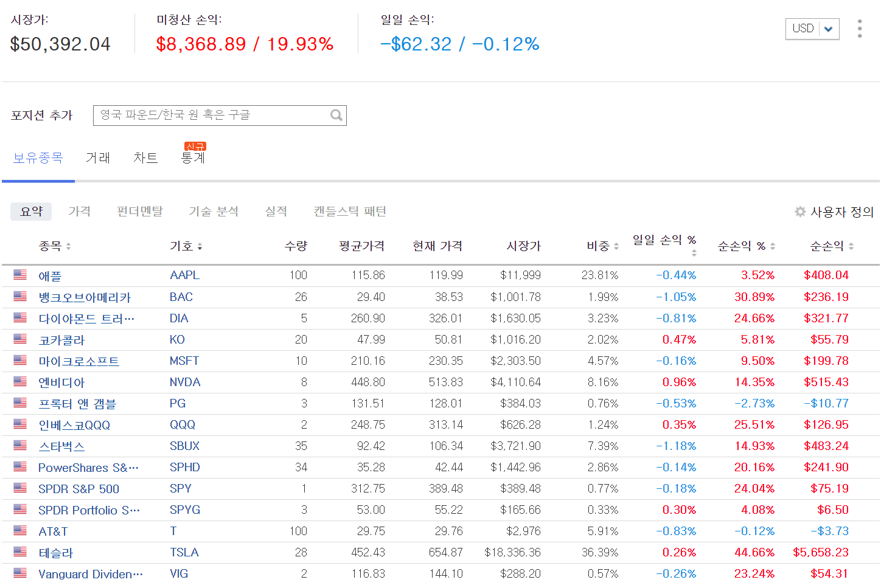Click the US flag beside SPDR S&P 500
Image resolution: width=881 pixels, height=588 pixels.
(20, 488)
